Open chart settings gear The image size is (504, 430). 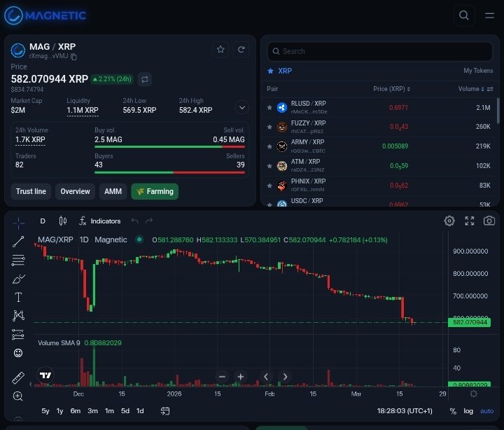point(449,221)
